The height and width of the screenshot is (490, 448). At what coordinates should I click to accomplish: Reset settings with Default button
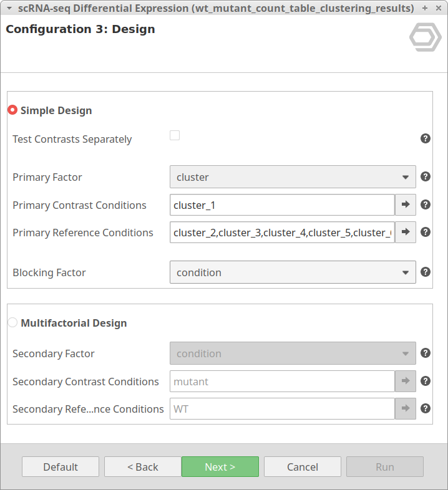coord(61,467)
